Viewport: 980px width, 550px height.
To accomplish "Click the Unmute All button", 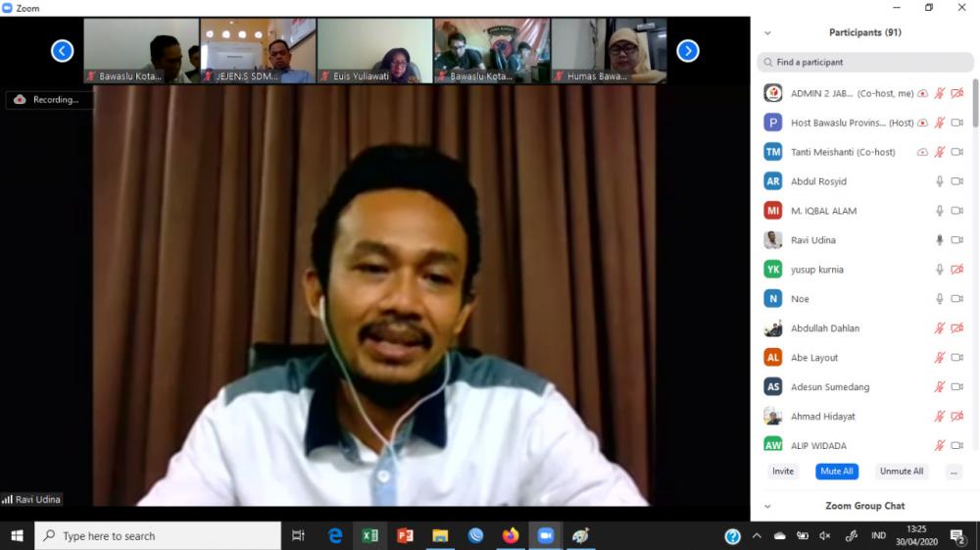I will coord(901,472).
